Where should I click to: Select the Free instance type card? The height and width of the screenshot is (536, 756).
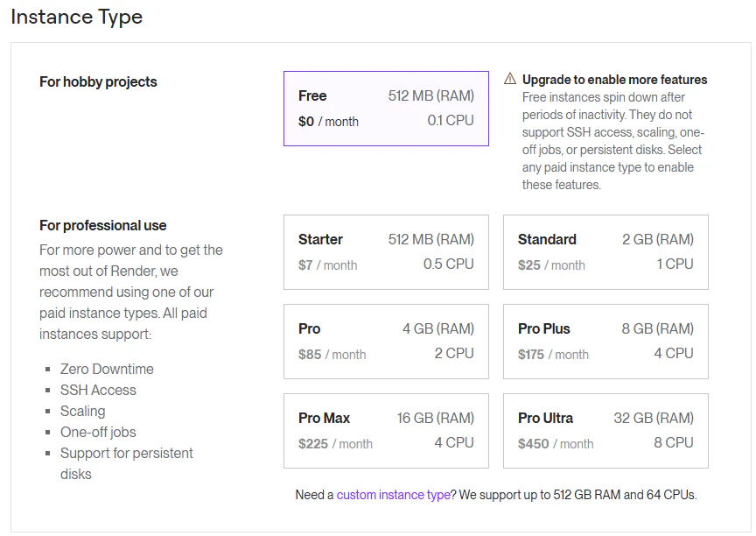click(386, 109)
